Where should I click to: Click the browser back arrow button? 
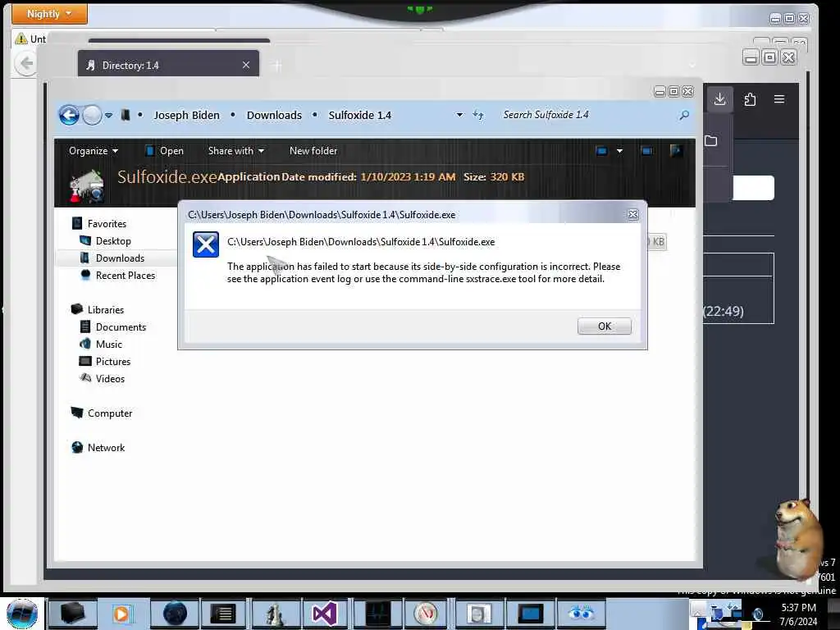tap(25, 63)
